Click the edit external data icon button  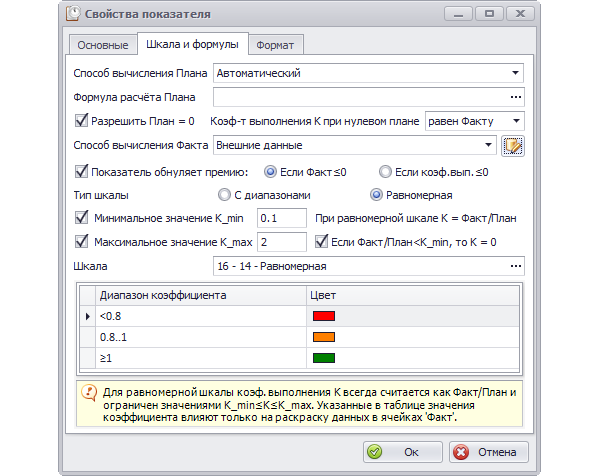click(x=513, y=146)
